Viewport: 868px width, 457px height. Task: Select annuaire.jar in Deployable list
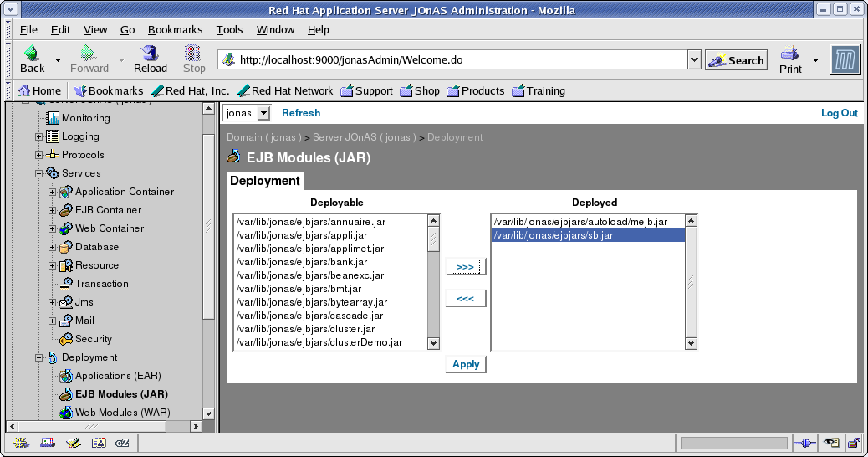330,222
